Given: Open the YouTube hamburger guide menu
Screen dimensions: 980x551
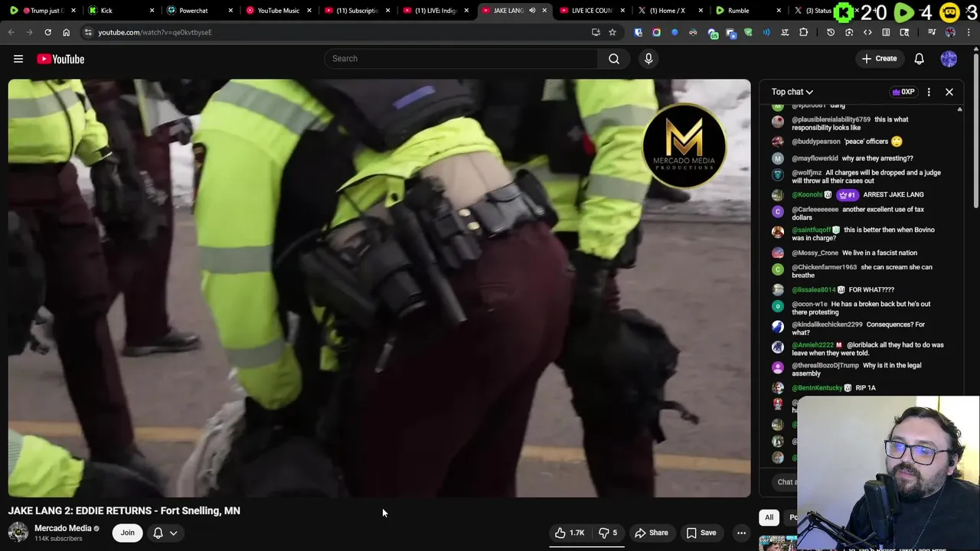Looking at the screenshot, I should [x=18, y=59].
